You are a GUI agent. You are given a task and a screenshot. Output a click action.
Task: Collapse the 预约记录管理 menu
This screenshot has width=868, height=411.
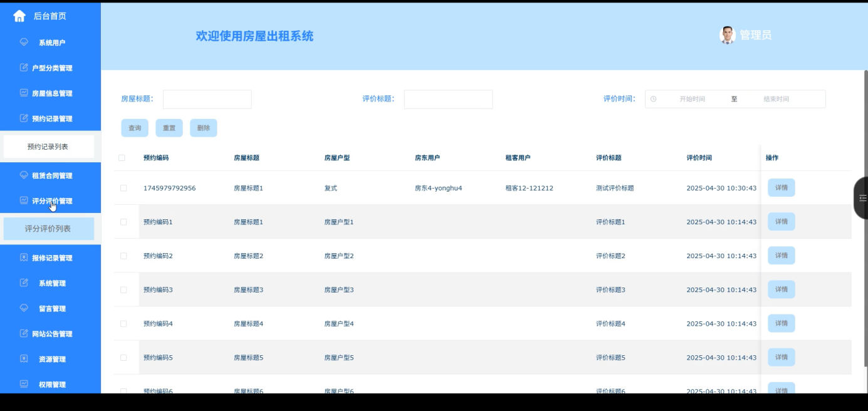point(50,118)
